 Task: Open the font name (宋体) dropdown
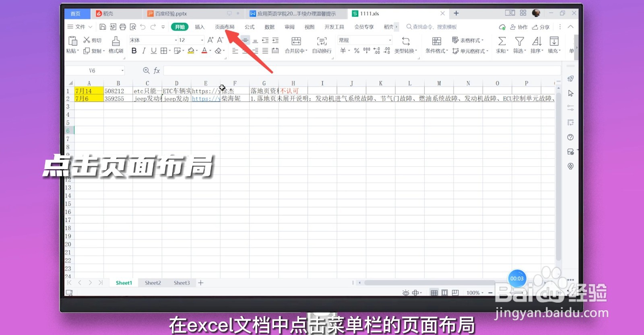pos(176,40)
